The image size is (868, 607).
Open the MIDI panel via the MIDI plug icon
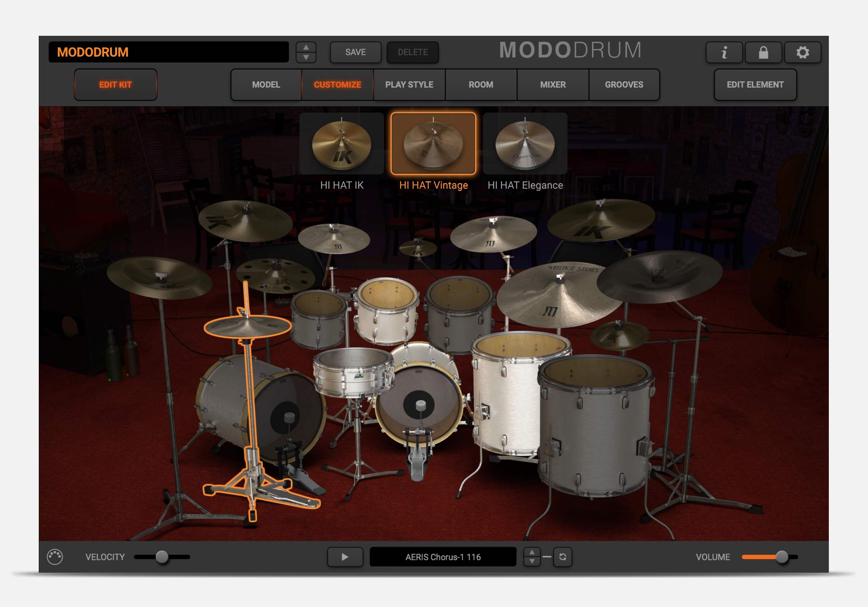point(55,556)
